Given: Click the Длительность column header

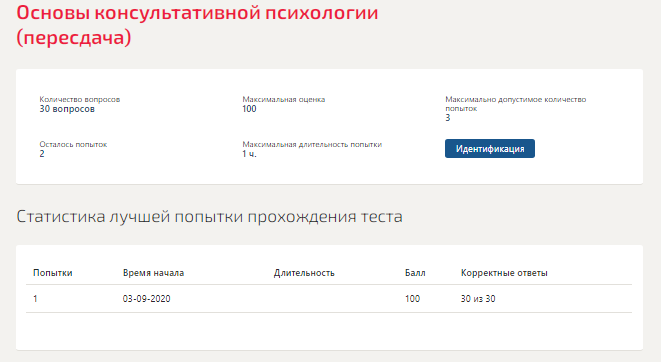Looking at the screenshot, I should click(x=304, y=273).
